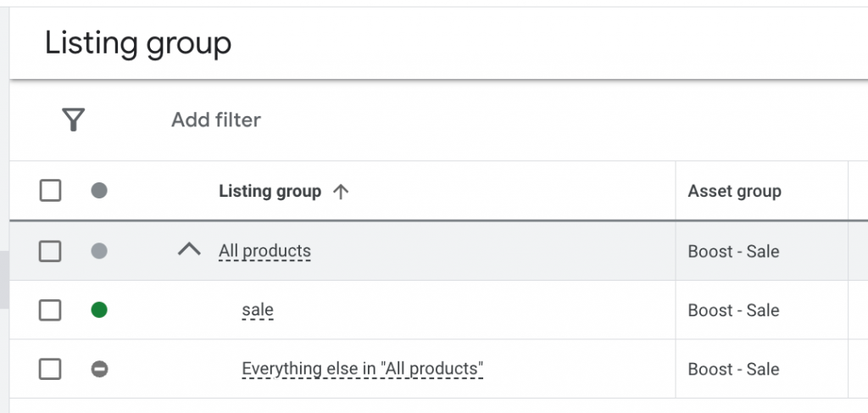Viewport: 868px width, 413px height.
Task: Click the filter funnel icon
Action: 74,120
